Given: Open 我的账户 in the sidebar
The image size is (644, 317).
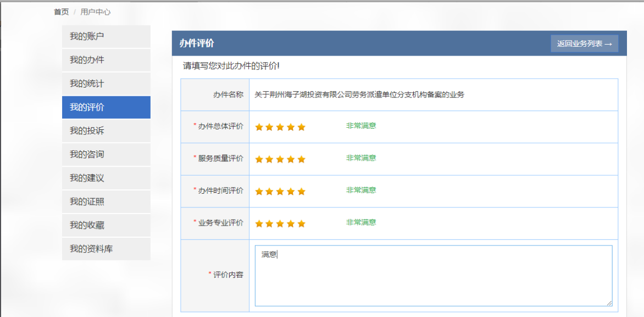Looking at the screenshot, I should pyautogui.click(x=106, y=36).
